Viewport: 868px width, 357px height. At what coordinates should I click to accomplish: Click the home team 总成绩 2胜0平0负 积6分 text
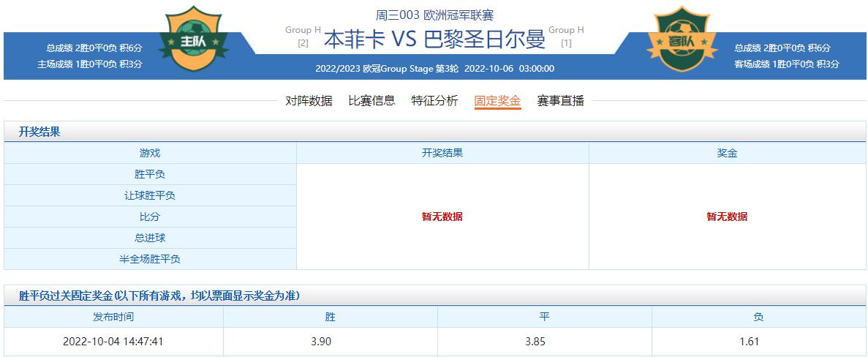pyautogui.click(x=94, y=48)
